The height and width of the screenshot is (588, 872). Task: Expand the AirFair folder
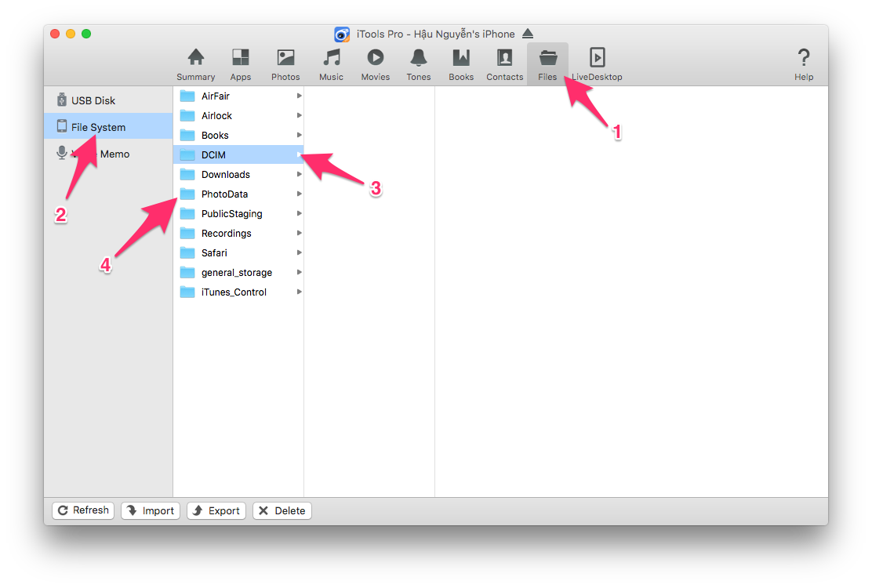pos(298,96)
